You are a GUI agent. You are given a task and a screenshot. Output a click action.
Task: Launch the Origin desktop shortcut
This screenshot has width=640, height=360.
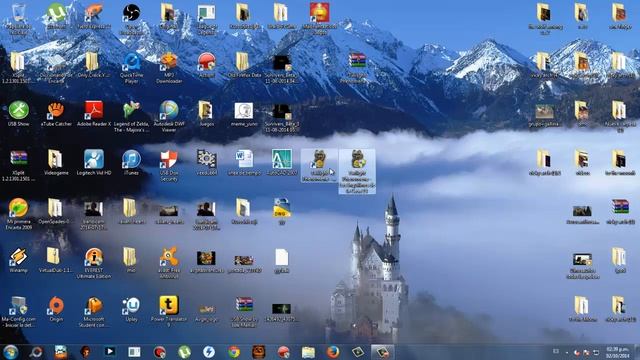(x=56, y=309)
